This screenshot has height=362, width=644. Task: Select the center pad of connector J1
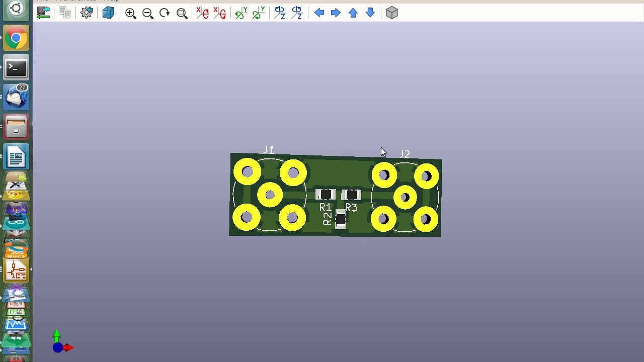(270, 195)
